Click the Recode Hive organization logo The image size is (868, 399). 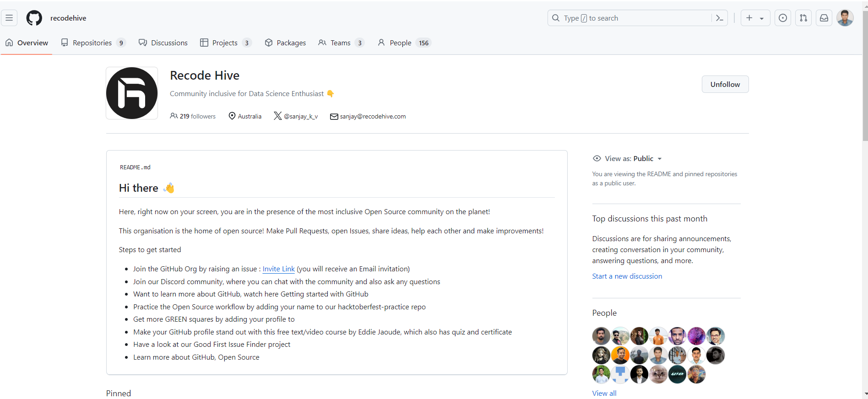pos(132,93)
